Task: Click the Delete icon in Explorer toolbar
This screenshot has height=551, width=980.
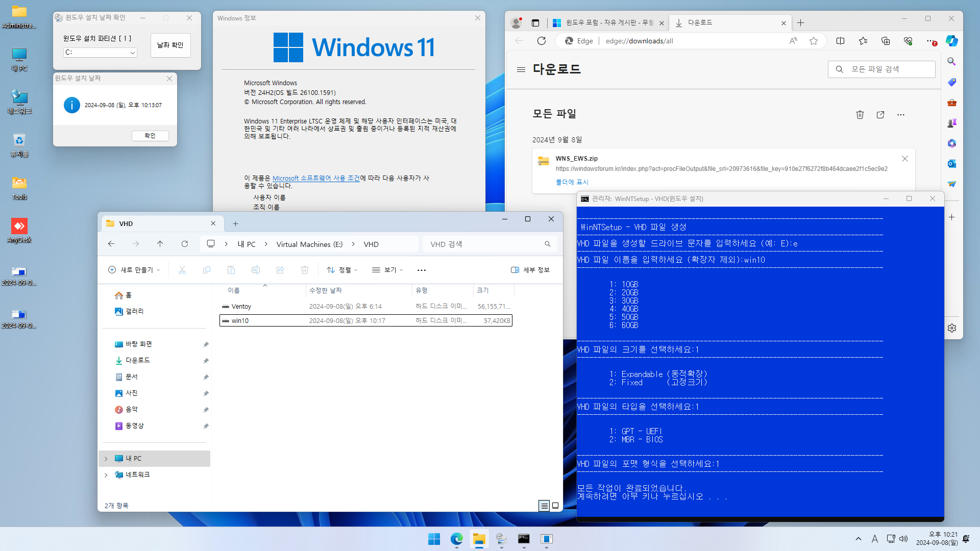Action: coord(305,270)
